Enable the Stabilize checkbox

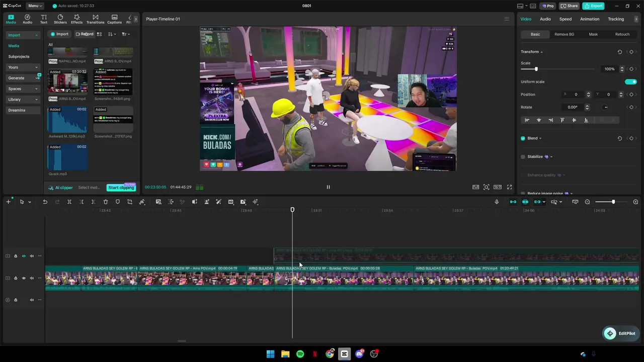(523, 157)
